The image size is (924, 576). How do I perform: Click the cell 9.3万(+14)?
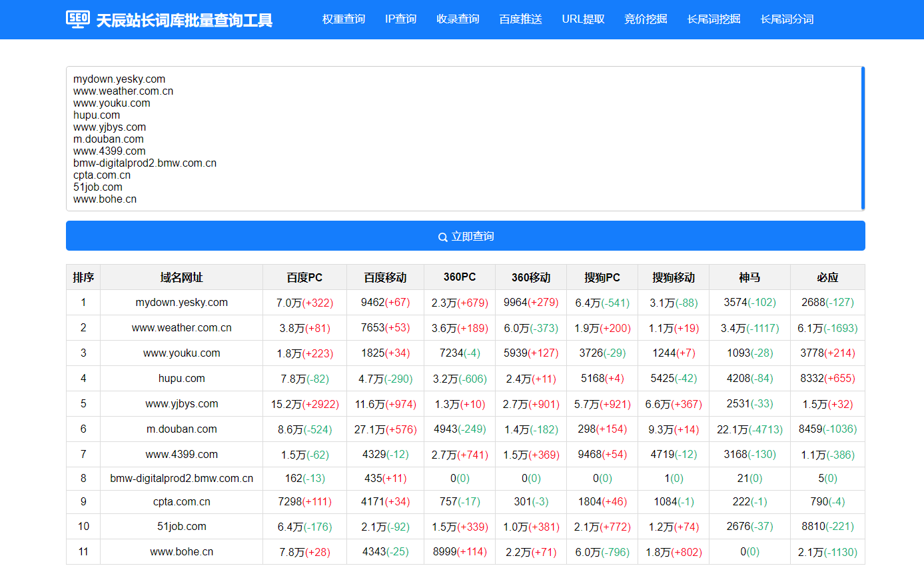pos(674,429)
